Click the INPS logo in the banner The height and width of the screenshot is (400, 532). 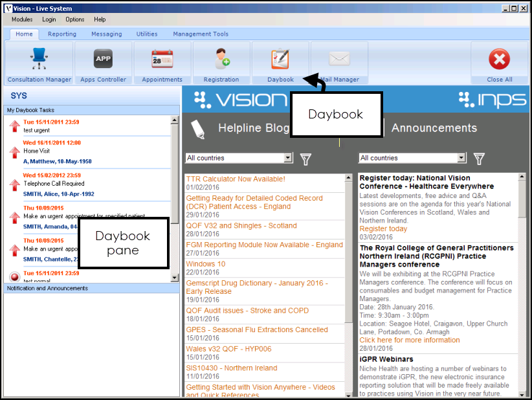[493, 100]
